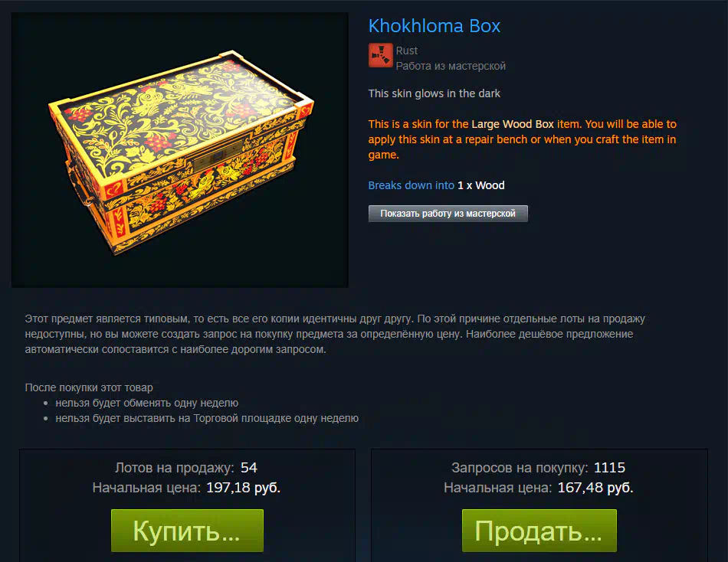Screen dimensions: 728x562
Task: Click bullet 'нельзя будет обменять одну неделю'
Action: pyautogui.click(x=146, y=403)
